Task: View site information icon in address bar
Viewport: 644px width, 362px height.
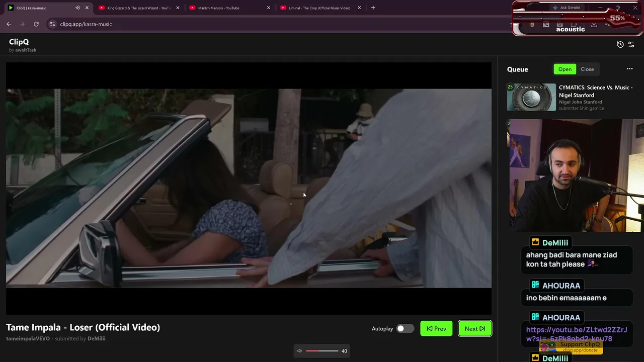Action: [52, 24]
